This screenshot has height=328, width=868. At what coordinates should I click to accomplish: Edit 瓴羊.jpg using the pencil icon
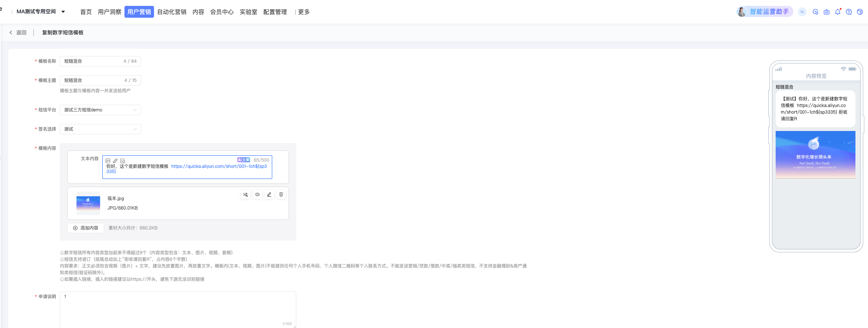pos(269,194)
